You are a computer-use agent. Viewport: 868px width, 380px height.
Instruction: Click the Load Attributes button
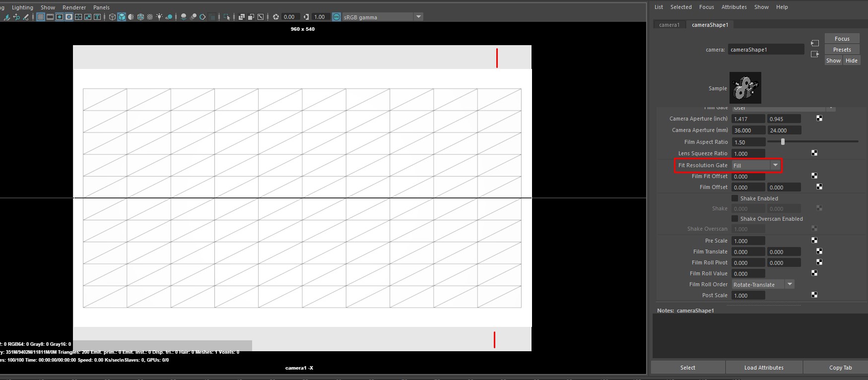(x=764, y=368)
